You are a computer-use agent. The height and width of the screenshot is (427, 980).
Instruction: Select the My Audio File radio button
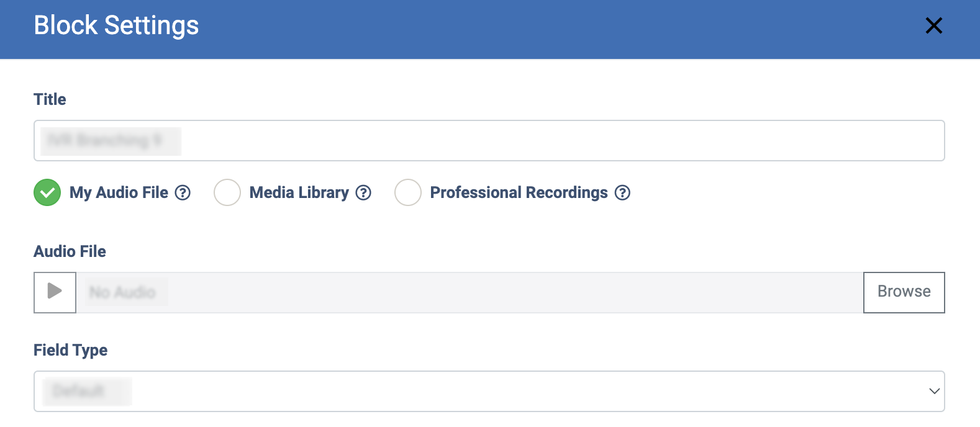click(x=47, y=192)
